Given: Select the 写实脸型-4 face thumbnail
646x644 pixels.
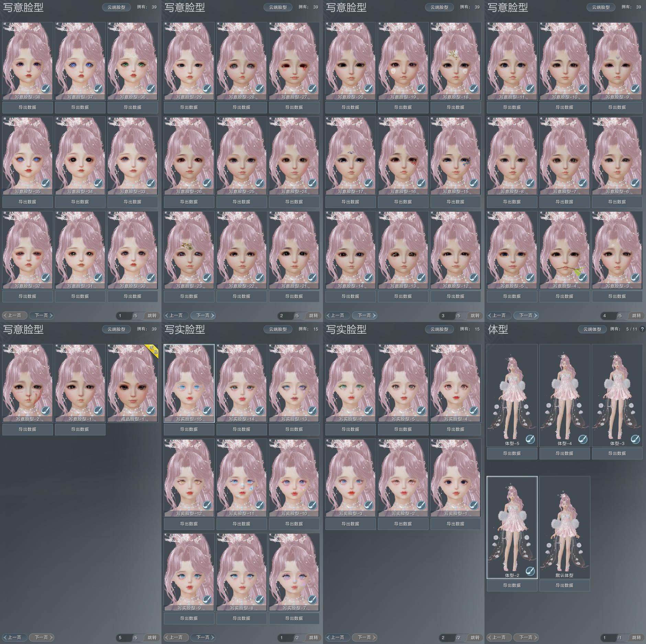Looking at the screenshot, I should [x=456, y=383].
